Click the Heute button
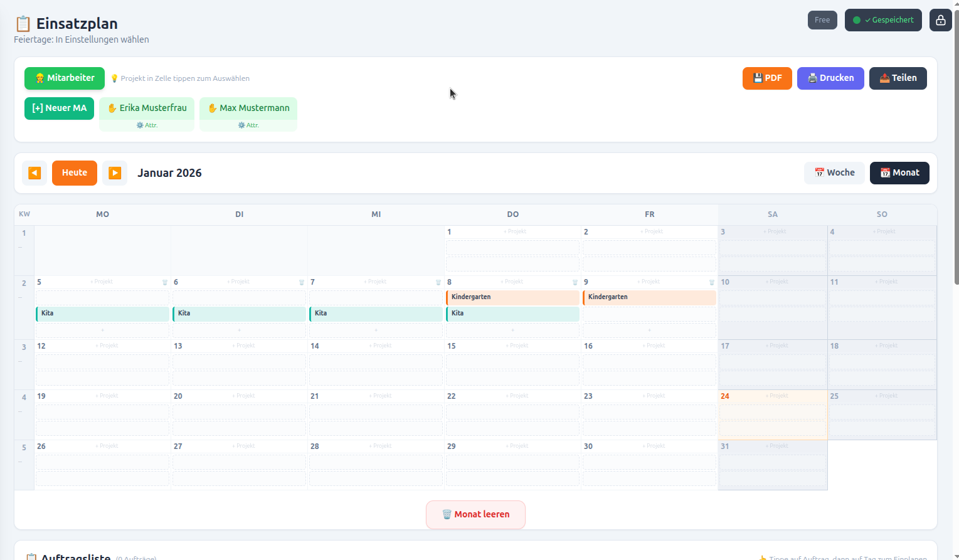959x560 pixels. coord(75,172)
